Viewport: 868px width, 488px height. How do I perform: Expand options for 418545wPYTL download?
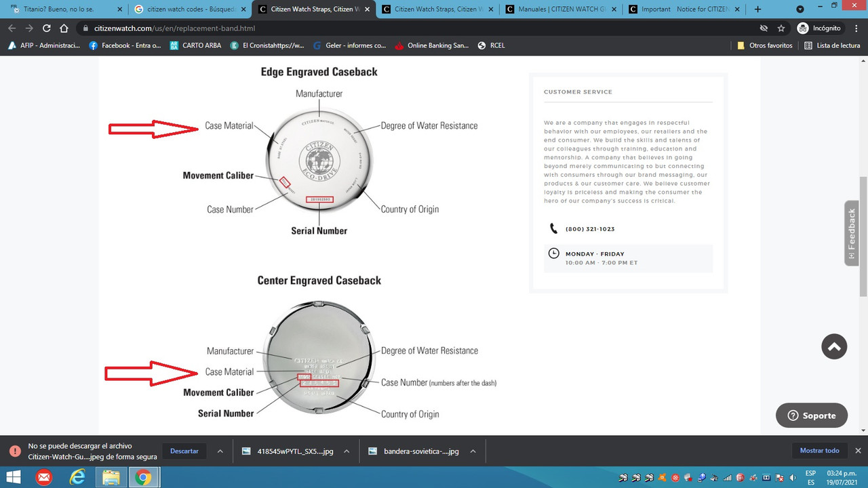click(347, 451)
